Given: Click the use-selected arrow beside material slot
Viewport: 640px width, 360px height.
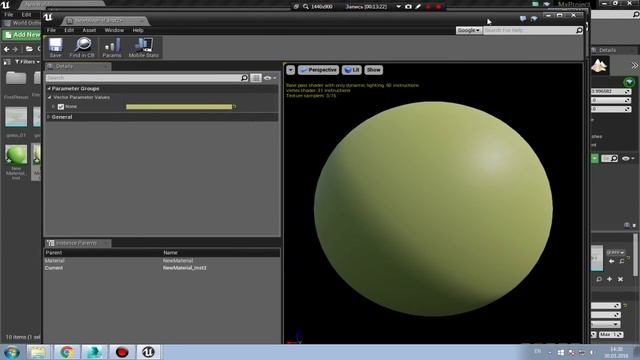Looking at the screenshot, I should tap(611, 261).
